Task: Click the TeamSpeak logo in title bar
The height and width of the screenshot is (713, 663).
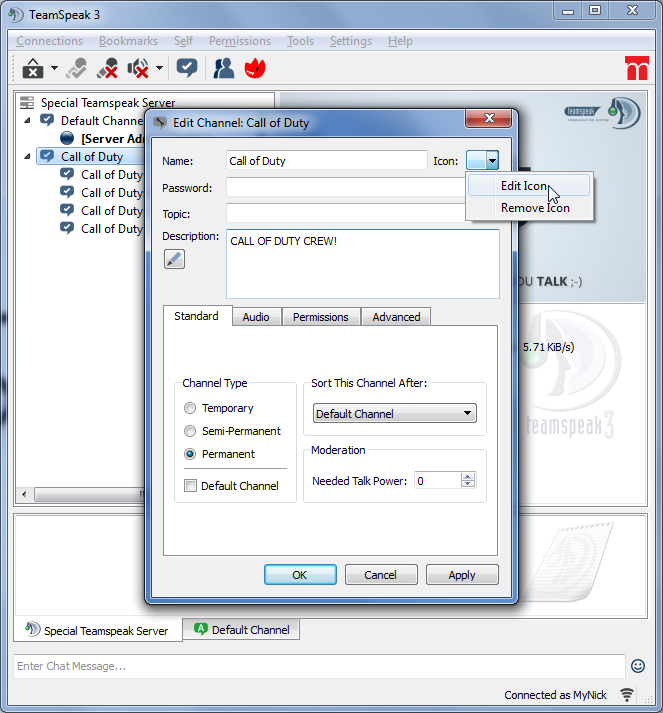Action: [x=16, y=15]
